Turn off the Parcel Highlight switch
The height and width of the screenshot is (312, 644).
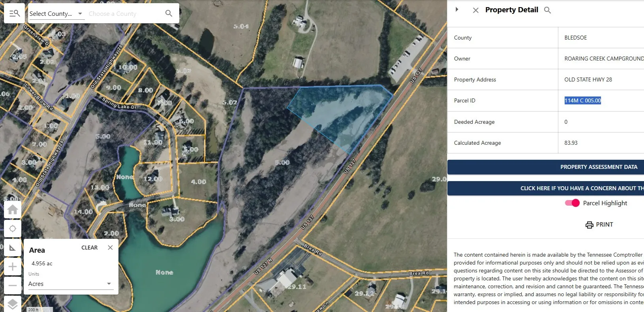point(572,203)
